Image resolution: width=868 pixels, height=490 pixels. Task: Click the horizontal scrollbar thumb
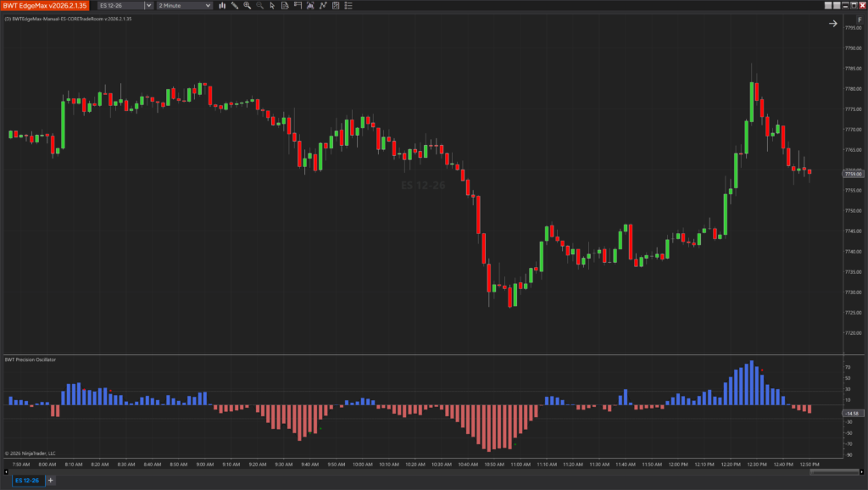click(x=834, y=472)
